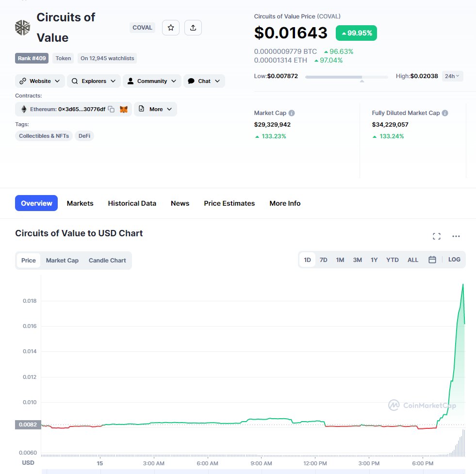Click the Rank #409 badge
The width and height of the screenshot is (476, 474).
[32, 58]
